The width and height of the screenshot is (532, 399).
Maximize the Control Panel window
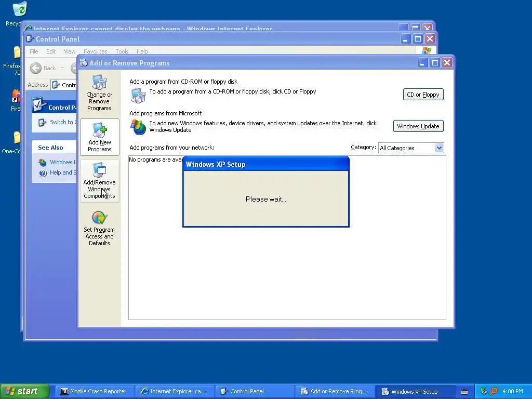[418, 39]
